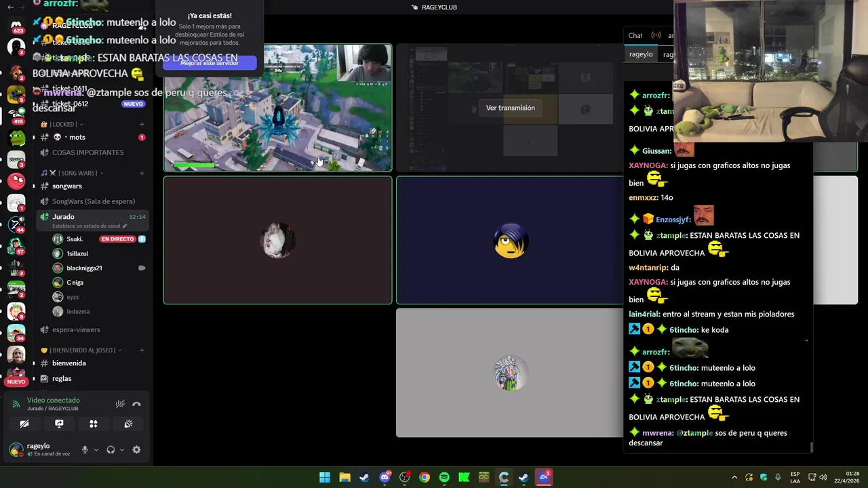Click voice user eyzs
Viewport: 868px width, 488px height.
tap(98, 297)
